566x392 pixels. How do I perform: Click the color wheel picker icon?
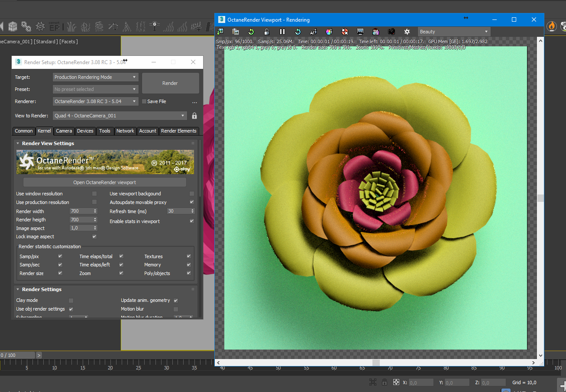[329, 32]
